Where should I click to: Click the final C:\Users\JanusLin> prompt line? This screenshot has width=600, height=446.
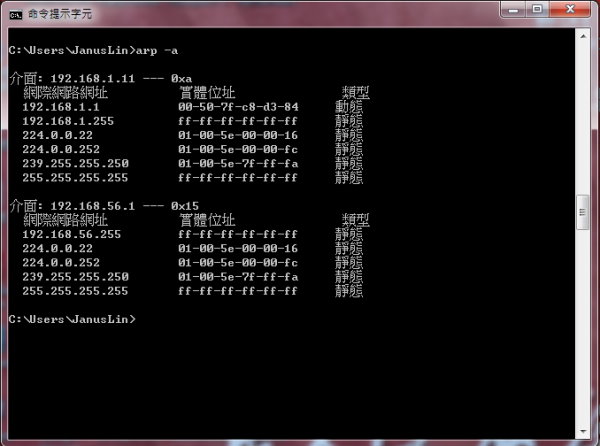click(x=70, y=319)
